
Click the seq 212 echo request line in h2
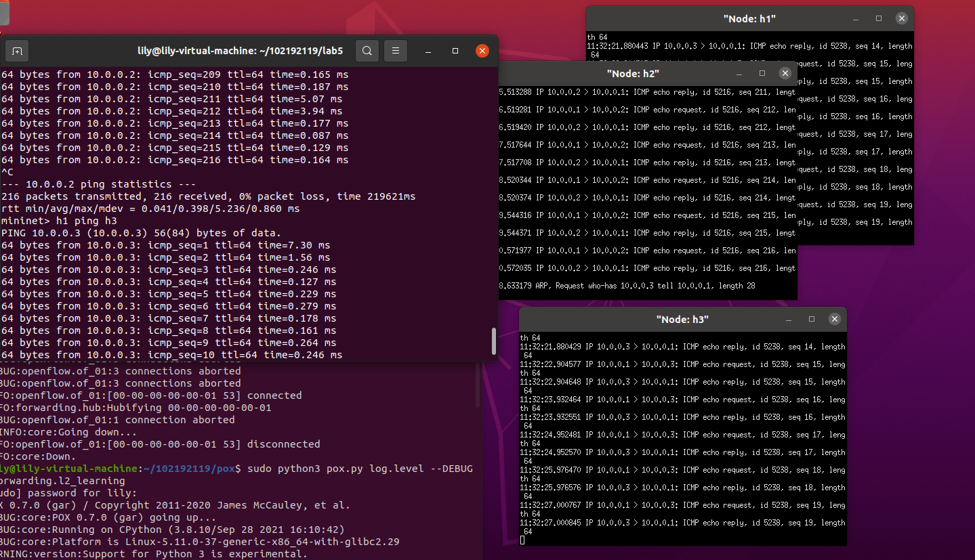[647, 110]
